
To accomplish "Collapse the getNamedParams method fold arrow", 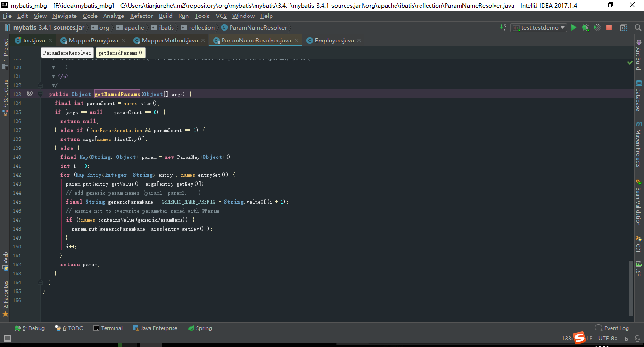I will 40,94.
